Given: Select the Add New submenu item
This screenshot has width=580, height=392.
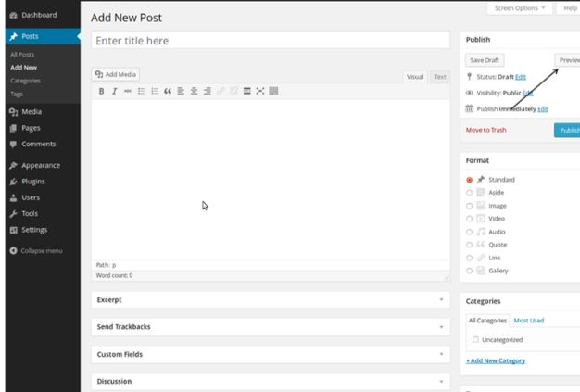Looking at the screenshot, I should click(23, 68).
